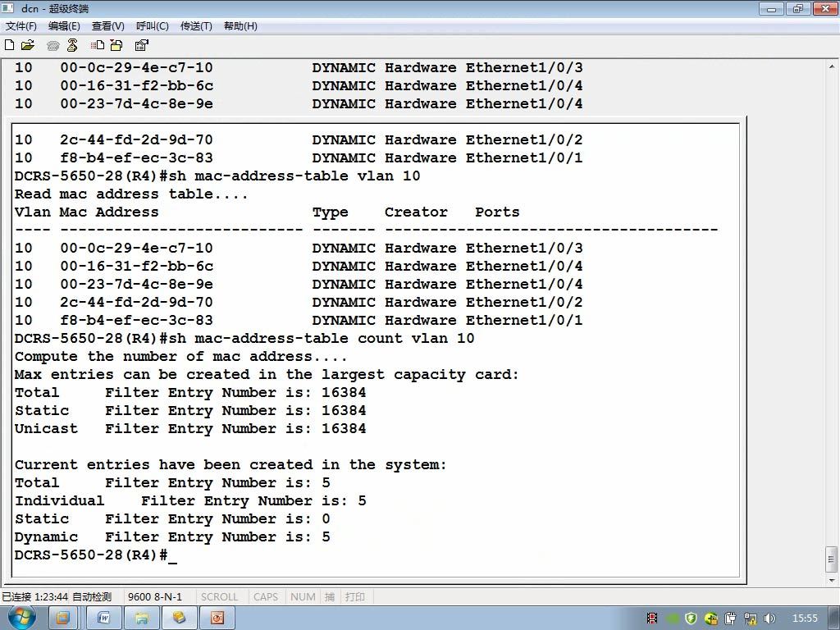Click the '9600 8-N-1' status entry
The width and height of the screenshot is (840, 630).
155,597
